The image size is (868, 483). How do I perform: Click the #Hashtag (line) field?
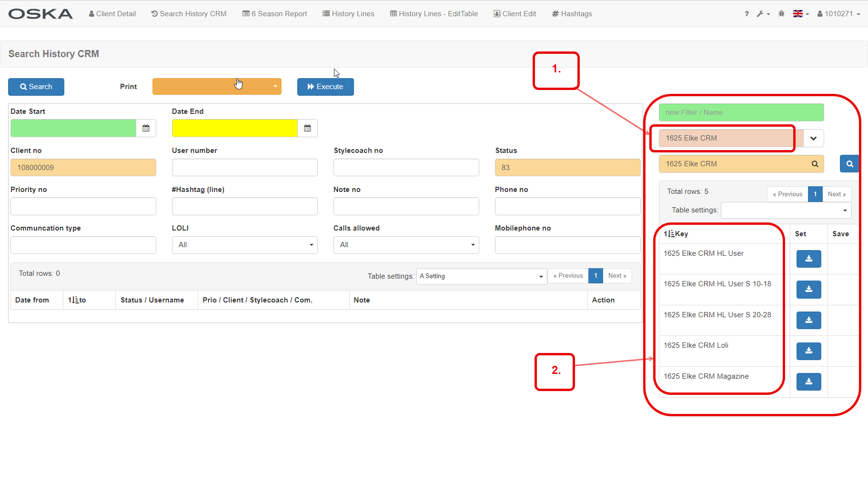pyautogui.click(x=245, y=206)
